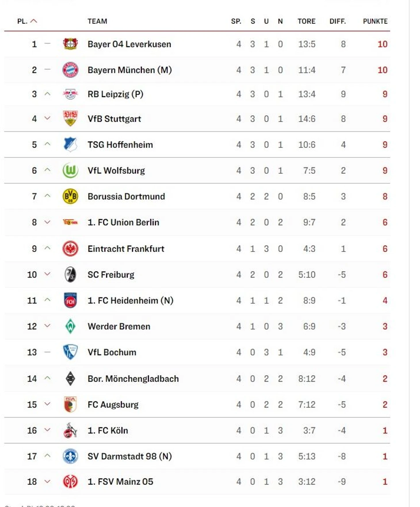Screen dimensions: 420x507
Task: Open the TSG Hoffenheim team link
Action: tap(120, 145)
